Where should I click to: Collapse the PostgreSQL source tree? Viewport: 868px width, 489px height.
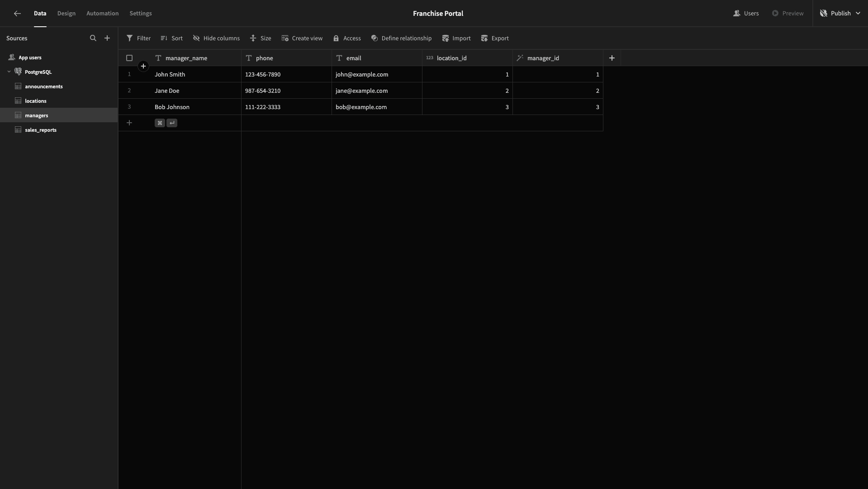pos(9,72)
